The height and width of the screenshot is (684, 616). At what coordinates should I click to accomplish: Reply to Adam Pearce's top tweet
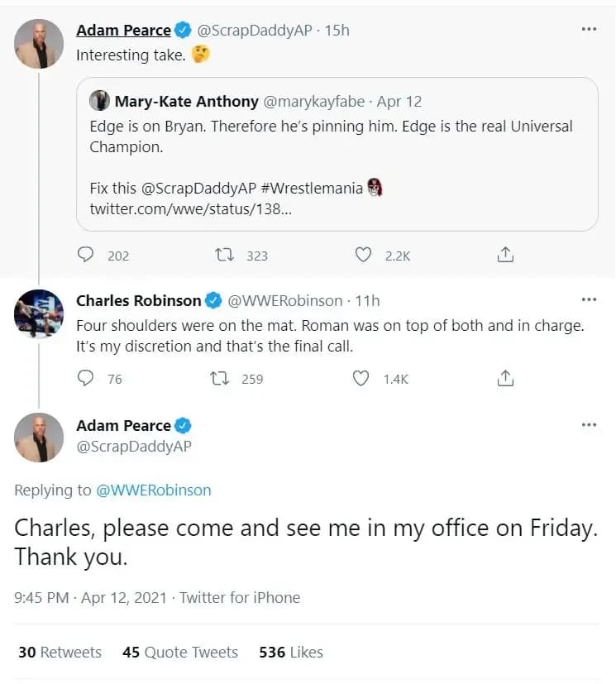pos(86,256)
